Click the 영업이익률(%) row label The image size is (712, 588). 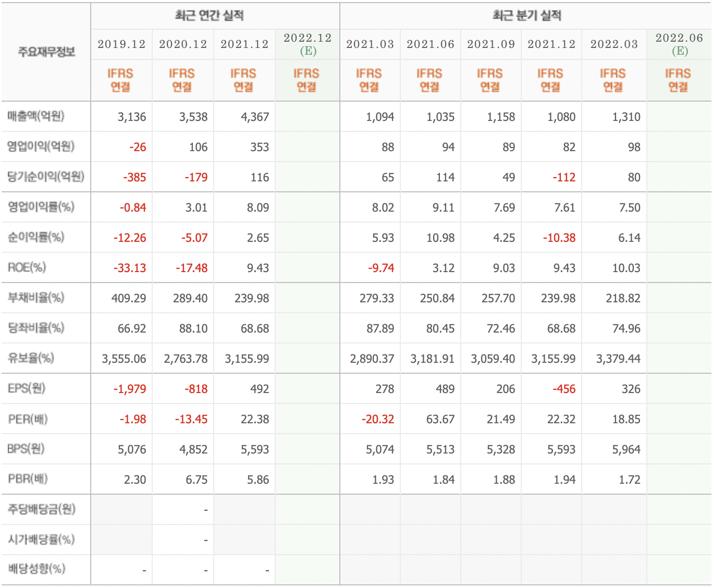(41, 207)
